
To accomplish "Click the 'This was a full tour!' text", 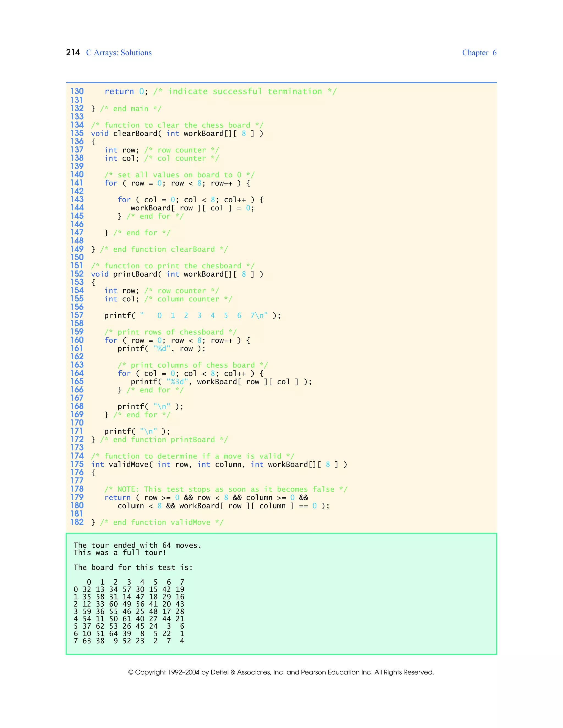I will 120,553.
